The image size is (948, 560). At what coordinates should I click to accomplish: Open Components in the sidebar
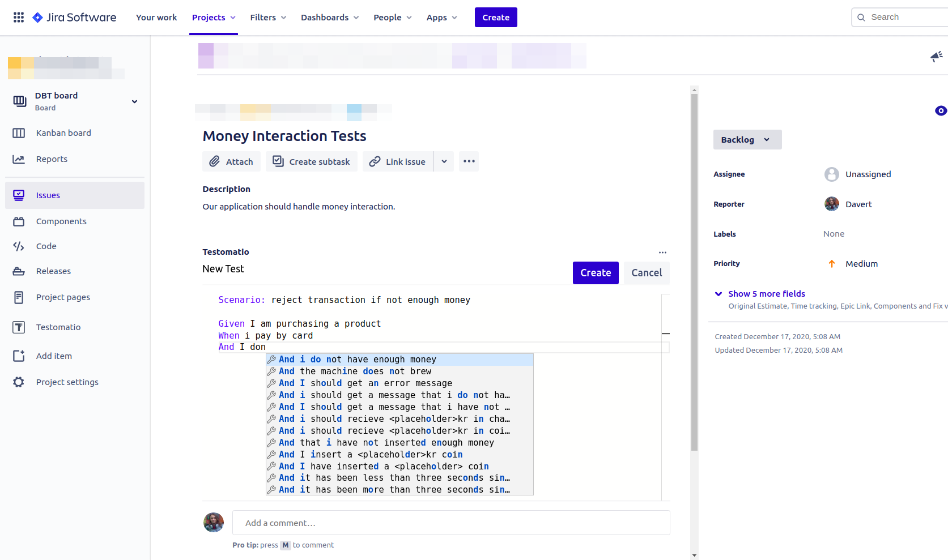(x=61, y=221)
